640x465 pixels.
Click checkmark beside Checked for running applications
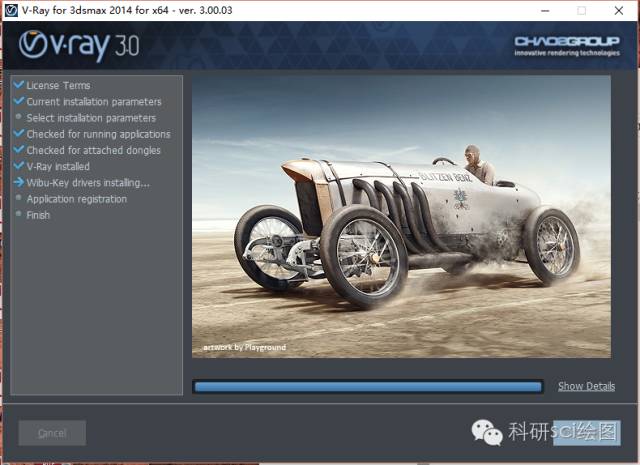pyautogui.click(x=19, y=133)
